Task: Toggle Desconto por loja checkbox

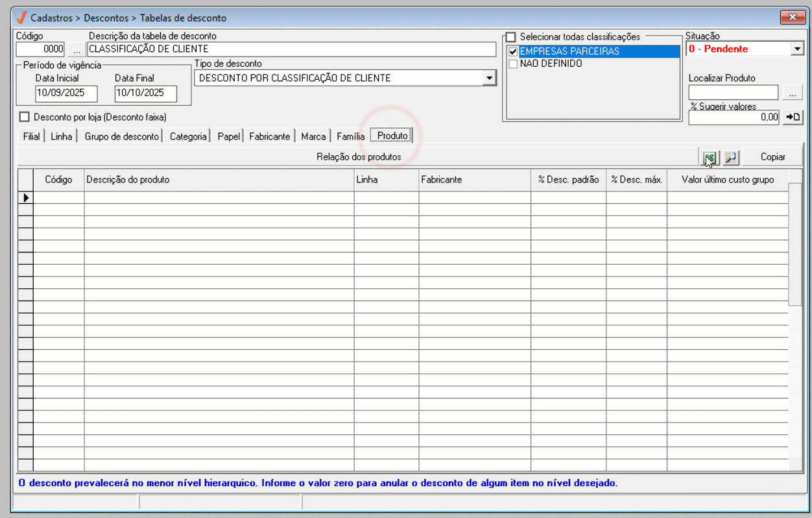Action: 25,117
